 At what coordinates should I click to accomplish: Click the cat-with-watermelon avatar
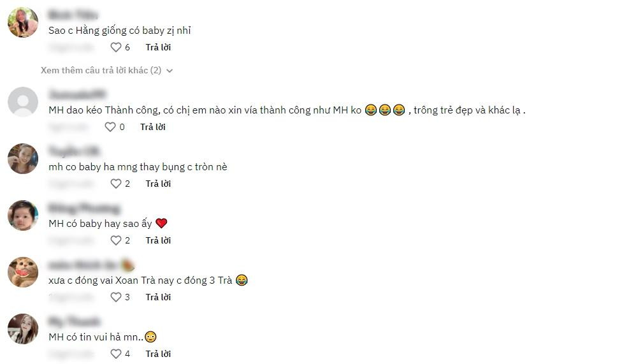click(x=23, y=272)
